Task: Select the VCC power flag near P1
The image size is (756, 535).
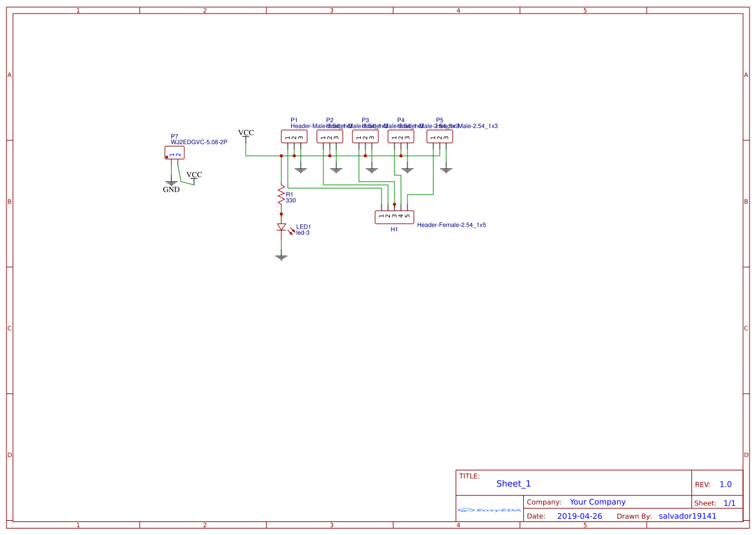Action: click(246, 134)
